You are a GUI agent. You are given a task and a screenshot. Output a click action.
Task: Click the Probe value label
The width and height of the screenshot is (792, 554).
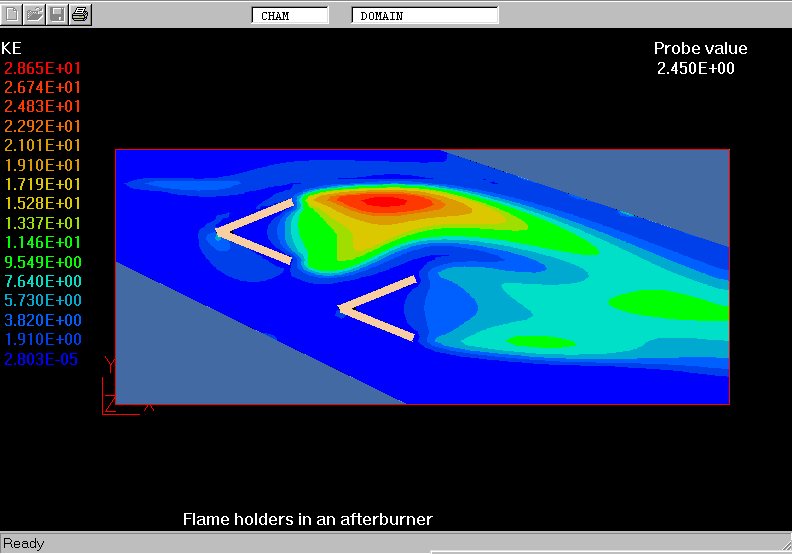(700, 49)
